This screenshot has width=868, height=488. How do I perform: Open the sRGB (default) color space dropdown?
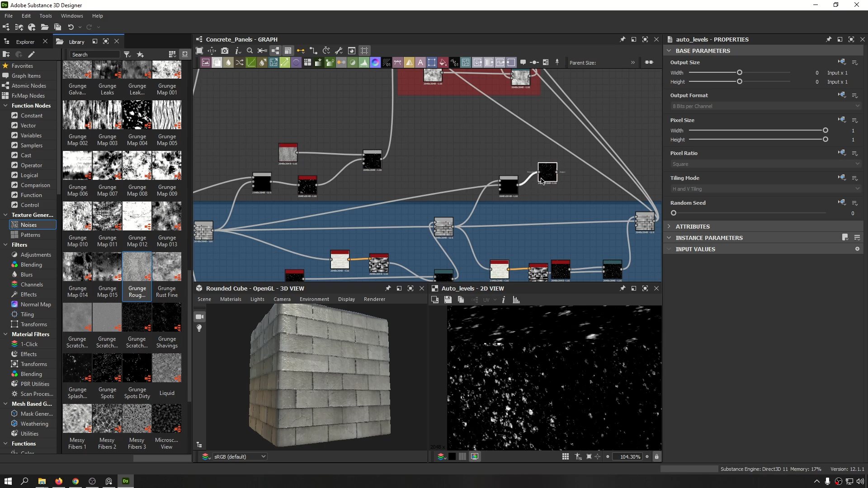(240, 457)
